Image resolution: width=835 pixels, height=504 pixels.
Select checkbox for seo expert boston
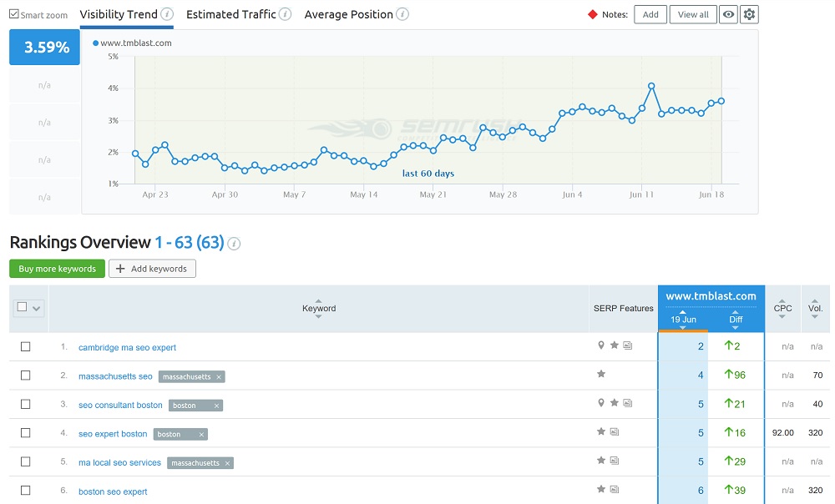point(25,433)
